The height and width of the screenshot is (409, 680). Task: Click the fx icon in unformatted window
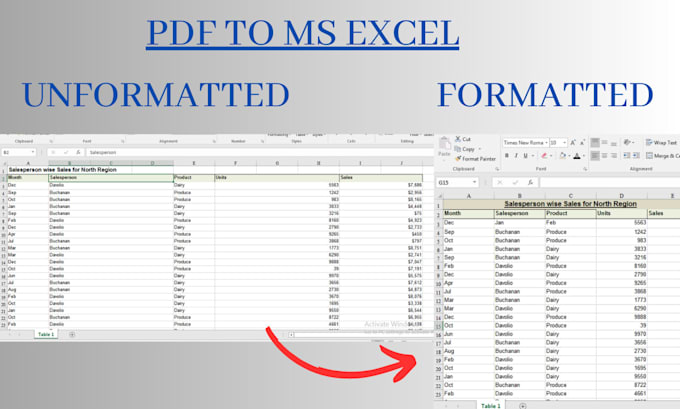click(78, 152)
